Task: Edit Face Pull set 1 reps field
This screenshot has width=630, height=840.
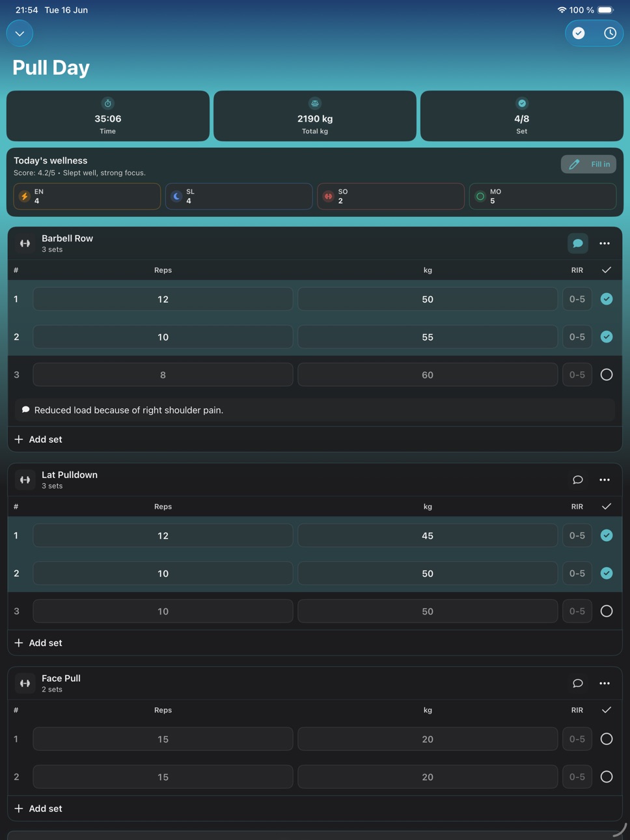Action: click(x=163, y=739)
